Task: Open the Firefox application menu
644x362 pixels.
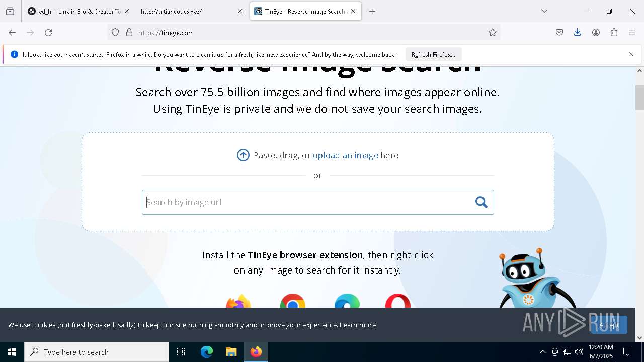Action: [x=632, y=33]
